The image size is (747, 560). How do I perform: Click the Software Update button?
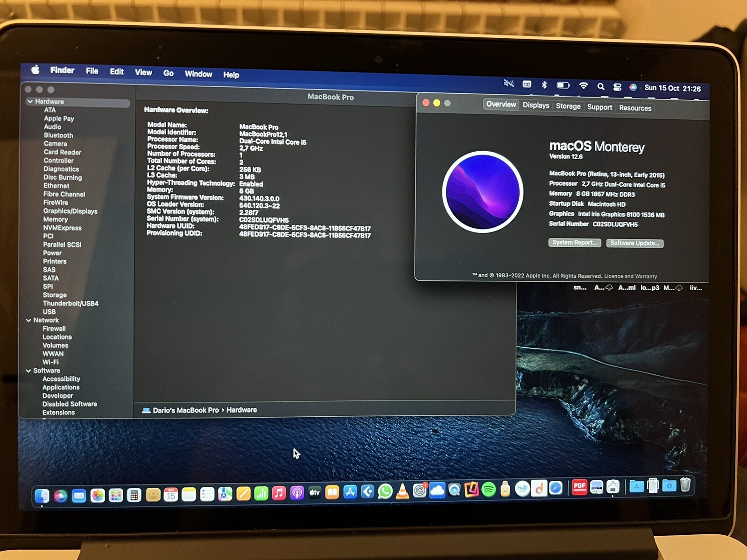click(635, 243)
